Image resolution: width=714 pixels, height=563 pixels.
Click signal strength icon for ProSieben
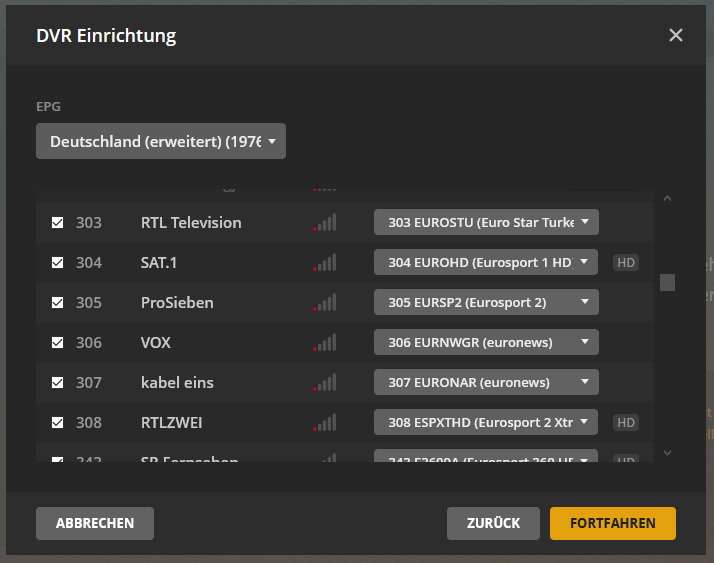325,302
